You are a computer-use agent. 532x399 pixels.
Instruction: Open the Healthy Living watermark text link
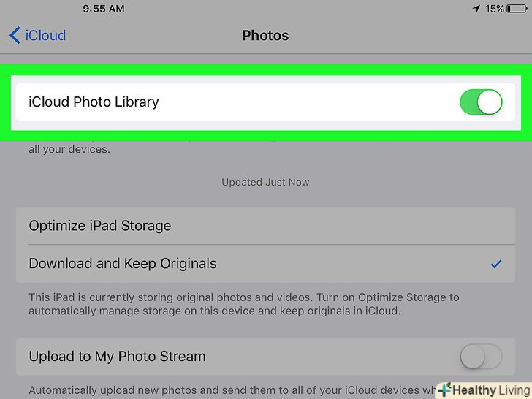coord(489,390)
